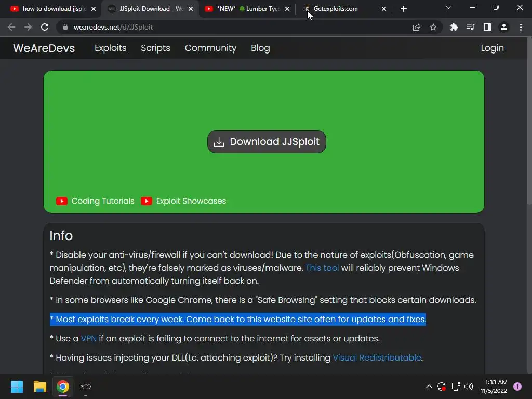
Task: Click the highlighted 'Most exploits break every week' text
Action: tap(238, 320)
